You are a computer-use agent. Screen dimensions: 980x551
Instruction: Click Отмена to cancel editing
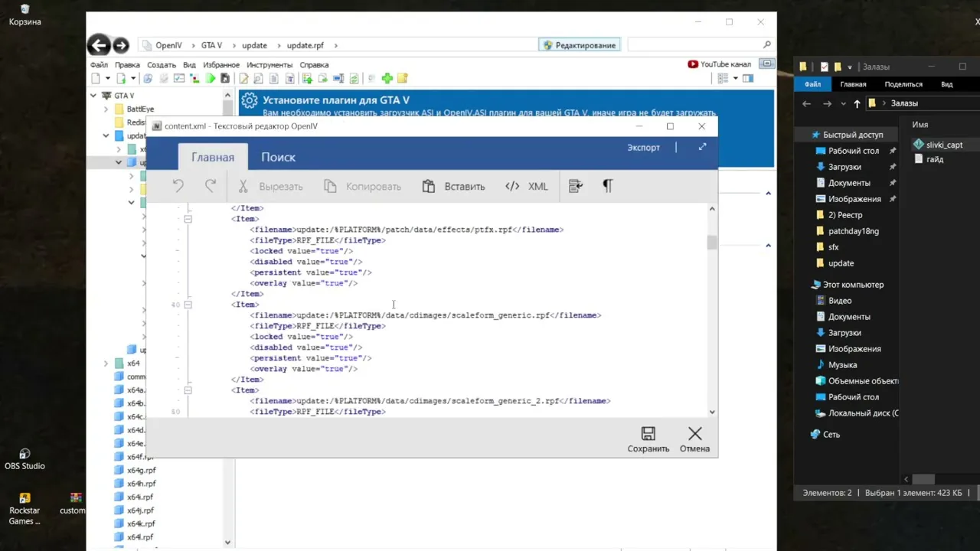pyautogui.click(x=694, y=439)
